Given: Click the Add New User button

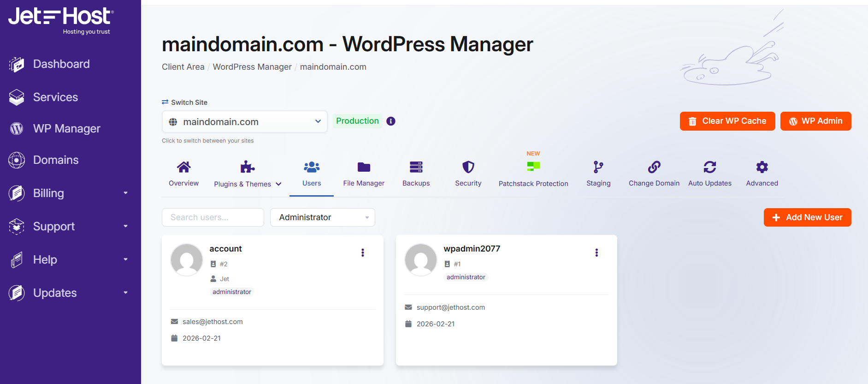Looking at the screenshot, I should pos(808,217).
